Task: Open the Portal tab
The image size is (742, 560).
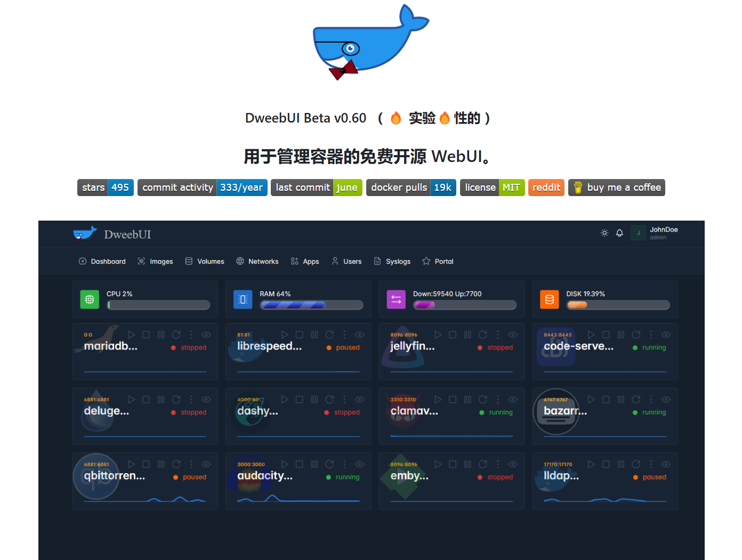Action: tap(438, 261)
